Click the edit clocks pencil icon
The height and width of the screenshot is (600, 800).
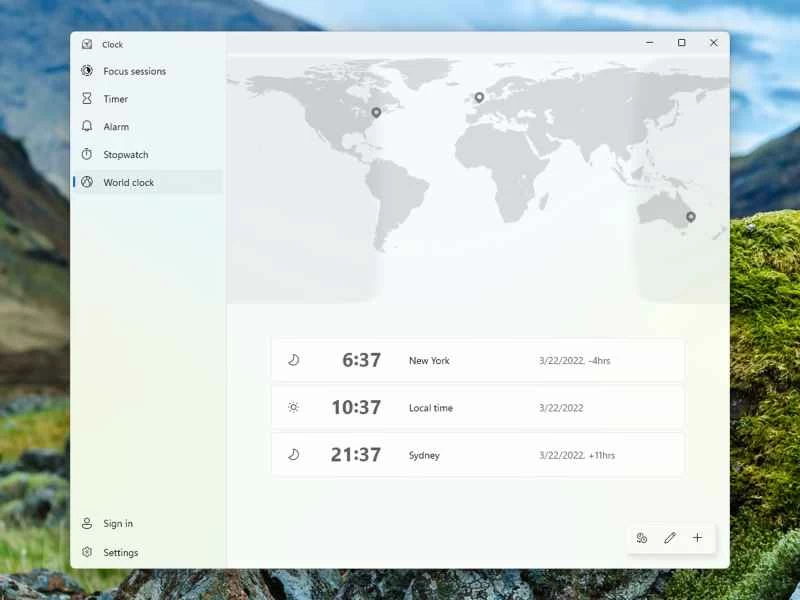coord(670,538)
